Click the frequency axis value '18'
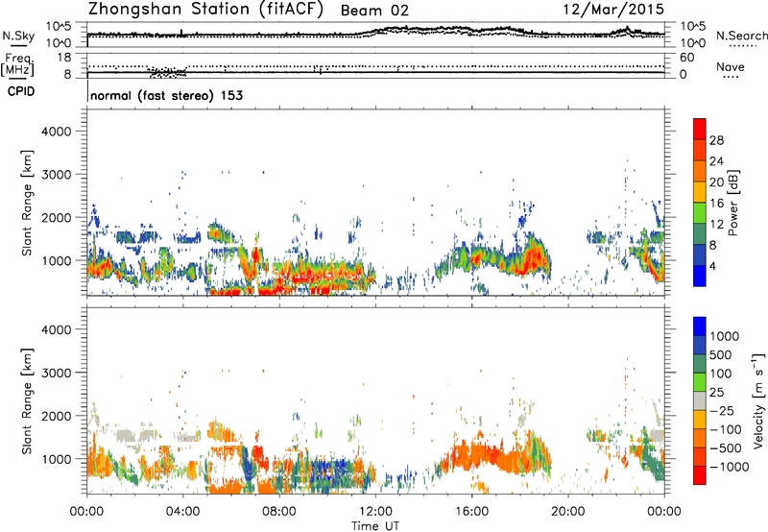This screenshot has height=532, width=768. pos(64,58)
